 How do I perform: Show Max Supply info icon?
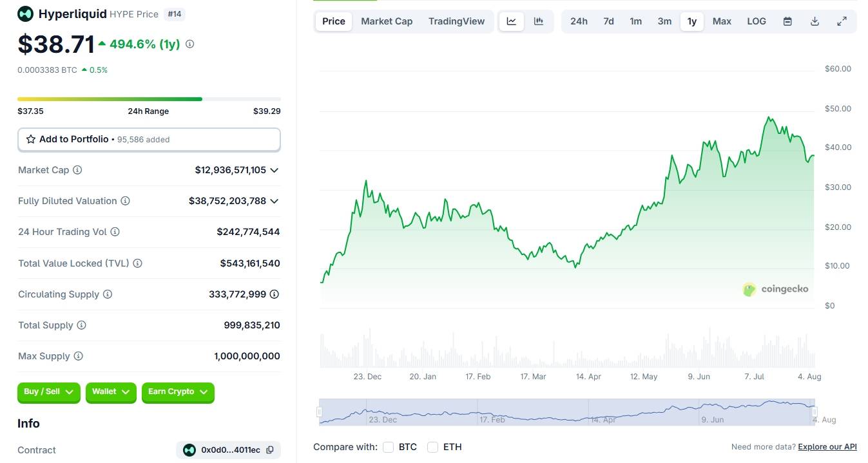click(78, 356)
